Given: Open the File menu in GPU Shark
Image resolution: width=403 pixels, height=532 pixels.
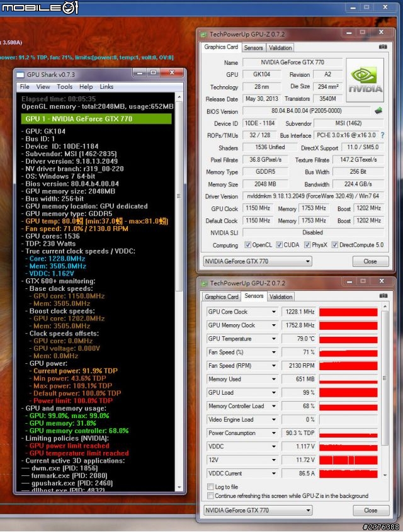Looking at the screenshot, I should 25,87.
